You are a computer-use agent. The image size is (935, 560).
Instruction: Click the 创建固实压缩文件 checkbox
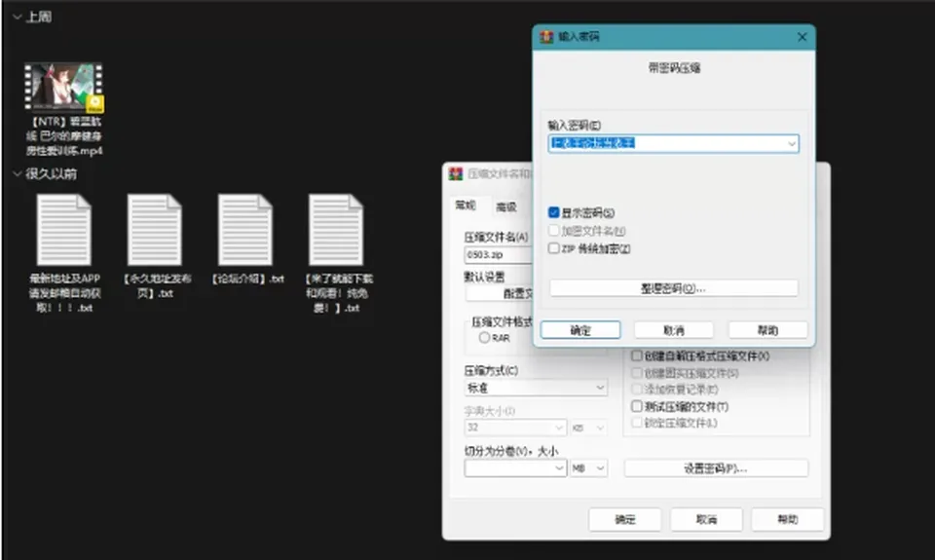[x=637, y=373]
